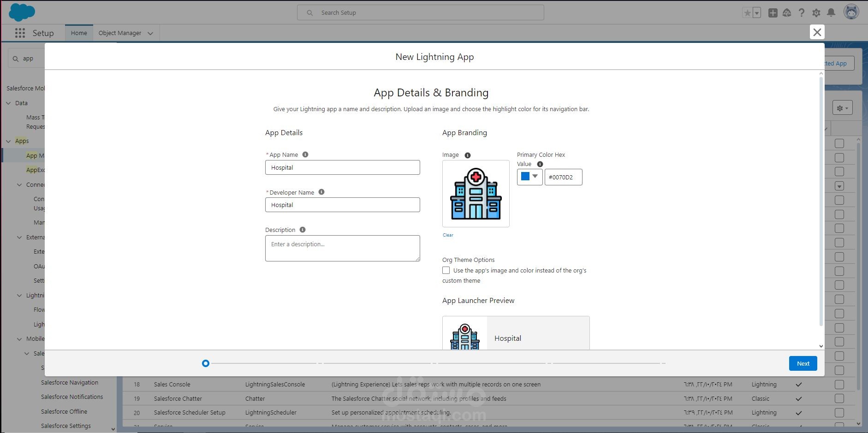The image size is (868, 433).
Task: Click the dialog's vertical scrollbar
Action: click(x=821, y=201)
